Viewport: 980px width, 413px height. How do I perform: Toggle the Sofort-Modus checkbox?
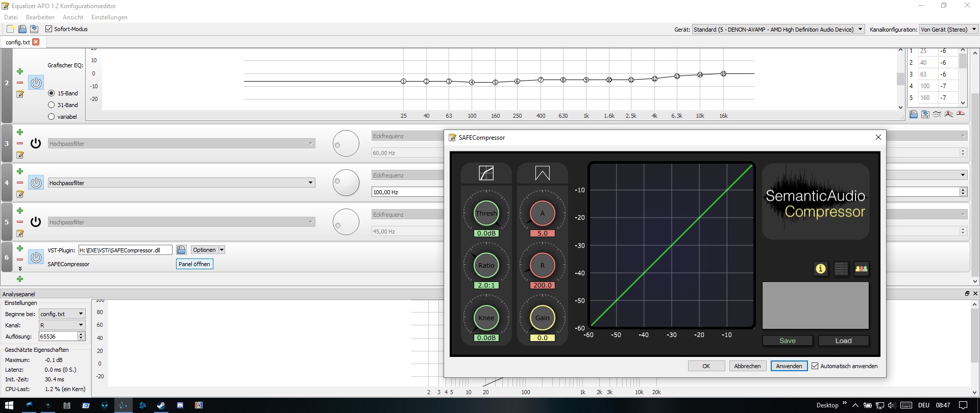point(49,29)
